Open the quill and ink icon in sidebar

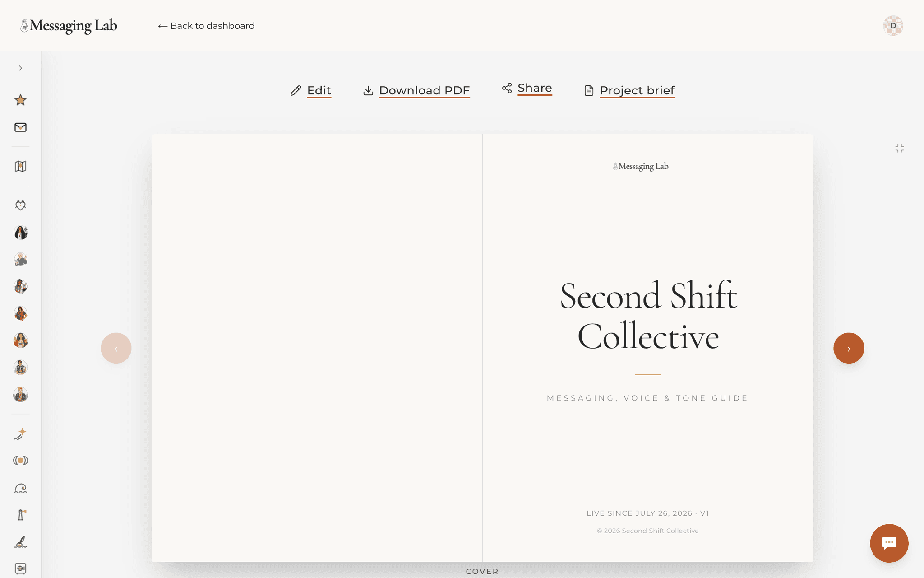(20, 542)
